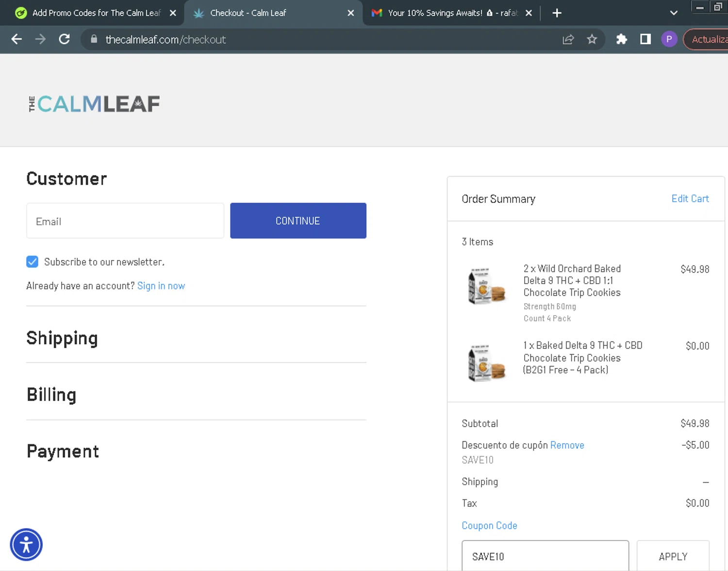
Task: Click the Actualizar browser update button
Action: (706, 39)
